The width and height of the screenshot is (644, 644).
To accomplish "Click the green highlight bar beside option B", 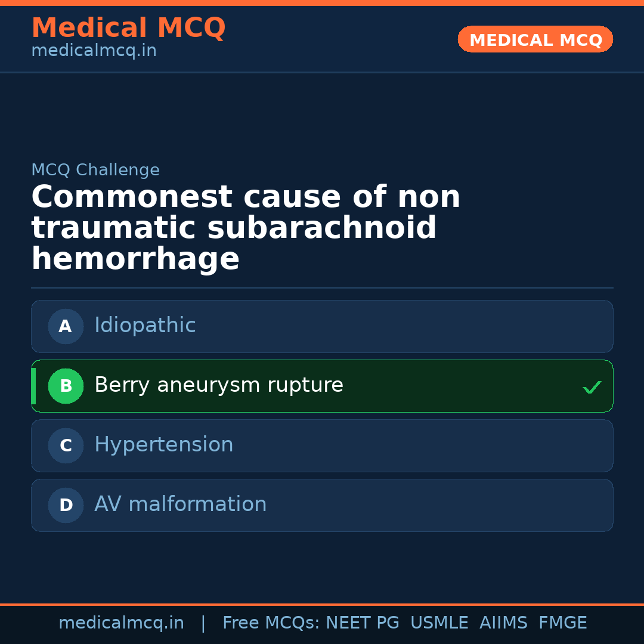I will pyautogui.click(x=33, y=386).
